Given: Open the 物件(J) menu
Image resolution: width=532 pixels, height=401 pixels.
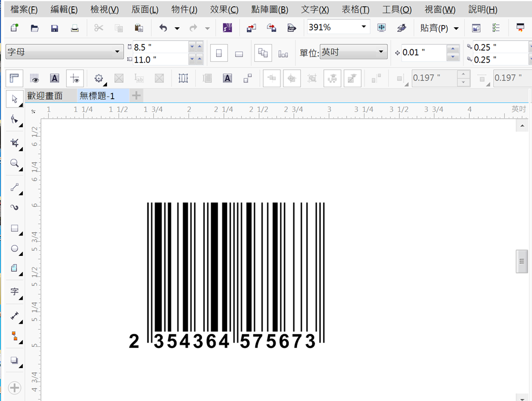Looking at the screenshot, I should tap(184, 9).
